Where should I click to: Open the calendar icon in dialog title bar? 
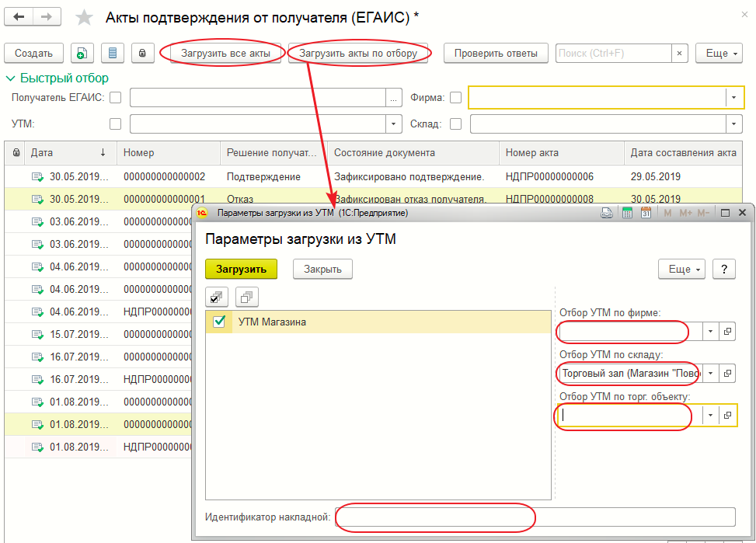(646, 213)
